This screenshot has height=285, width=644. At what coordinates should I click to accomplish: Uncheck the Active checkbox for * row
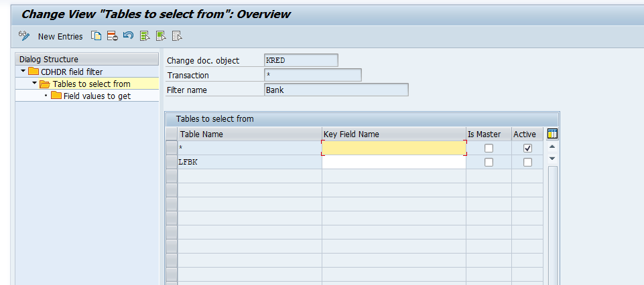pos(528,148)
